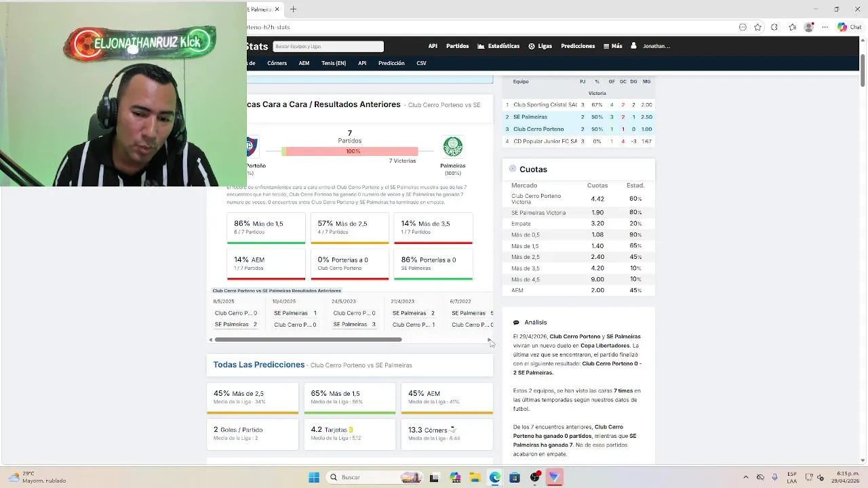
Task: Open CD Popular Junior FC in the table
Action: tap(545, 141)
